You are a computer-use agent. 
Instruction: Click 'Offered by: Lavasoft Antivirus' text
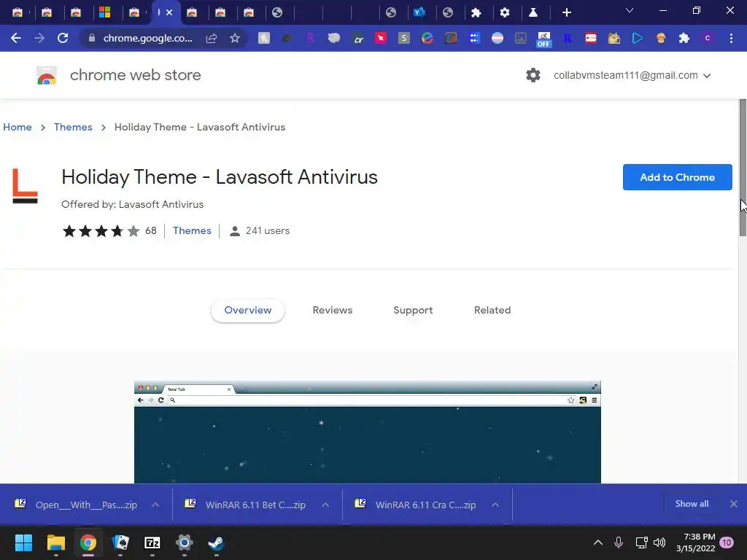[133, 204]
